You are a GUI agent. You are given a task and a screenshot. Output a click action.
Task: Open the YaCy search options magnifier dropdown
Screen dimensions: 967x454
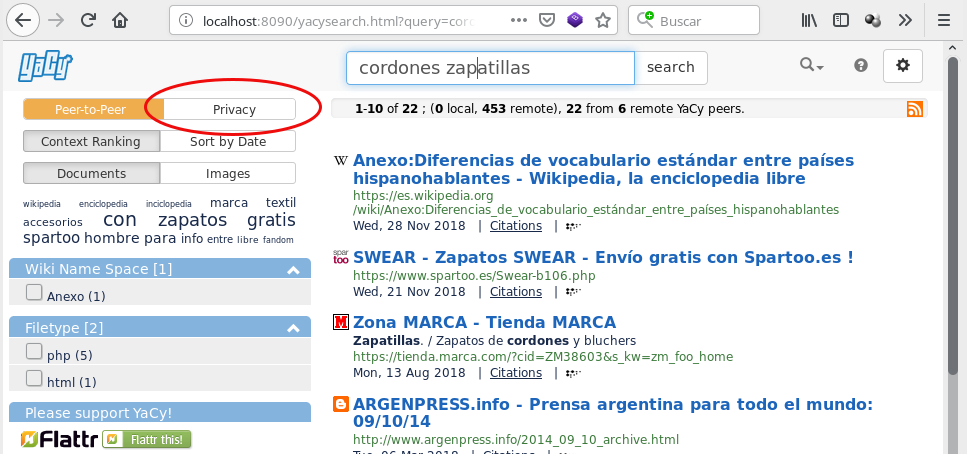812,65
